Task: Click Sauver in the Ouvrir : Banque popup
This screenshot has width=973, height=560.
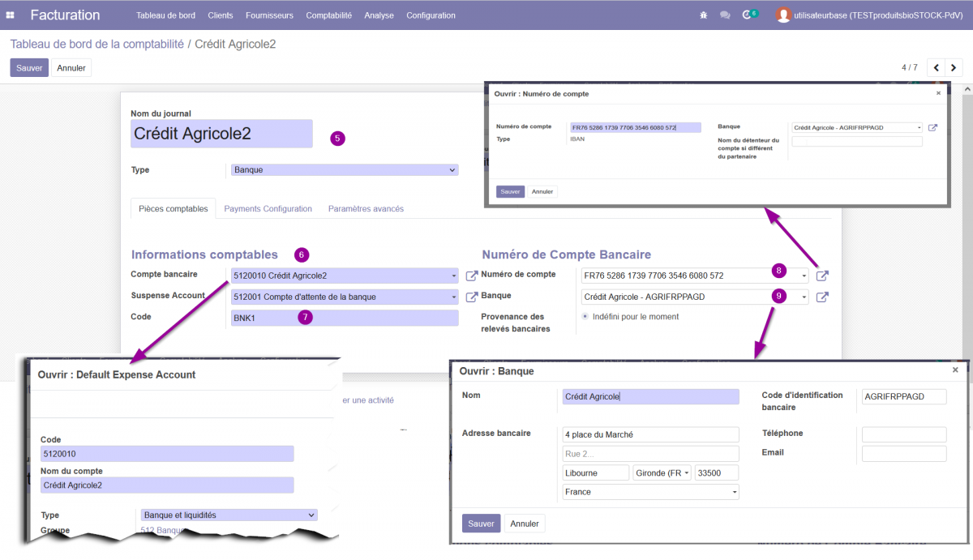Action: (482, 523)
